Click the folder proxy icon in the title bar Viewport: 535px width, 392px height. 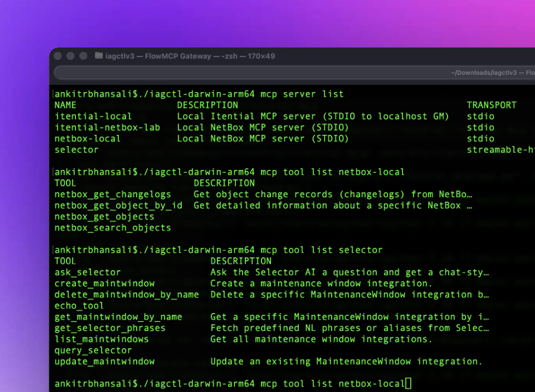click(97, 56)
